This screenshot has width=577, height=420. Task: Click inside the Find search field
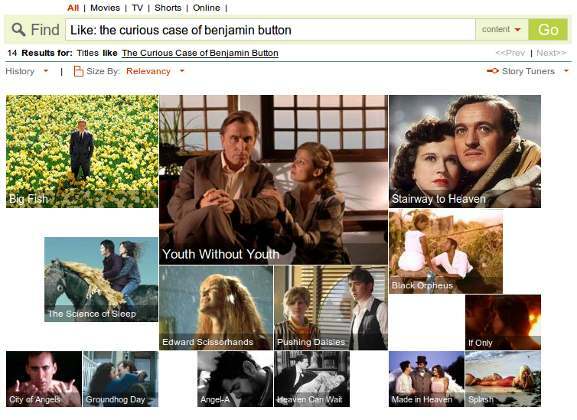270,30
